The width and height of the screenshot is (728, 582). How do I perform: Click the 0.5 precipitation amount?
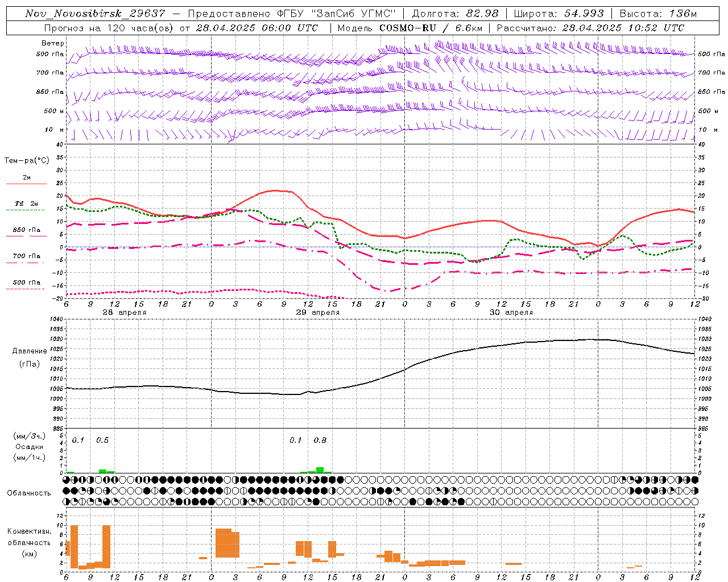tap(102, 440)
